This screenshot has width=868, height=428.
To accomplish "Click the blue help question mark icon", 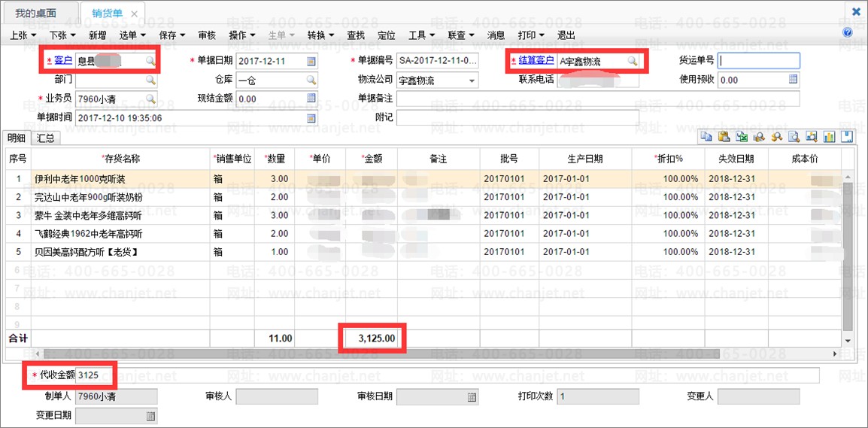I will tap(847, 32).
